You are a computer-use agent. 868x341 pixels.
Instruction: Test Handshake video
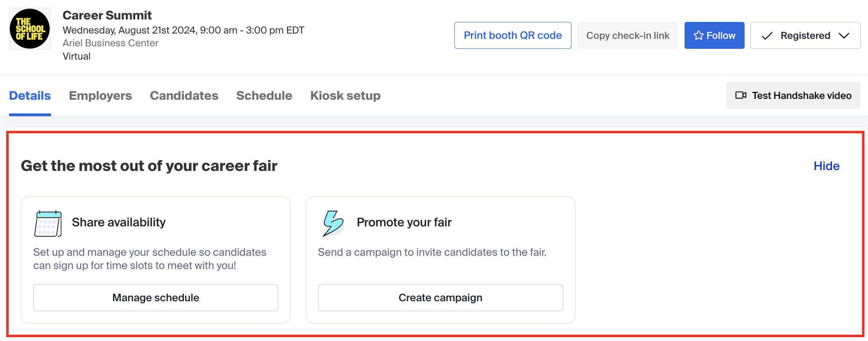point(793,95)
